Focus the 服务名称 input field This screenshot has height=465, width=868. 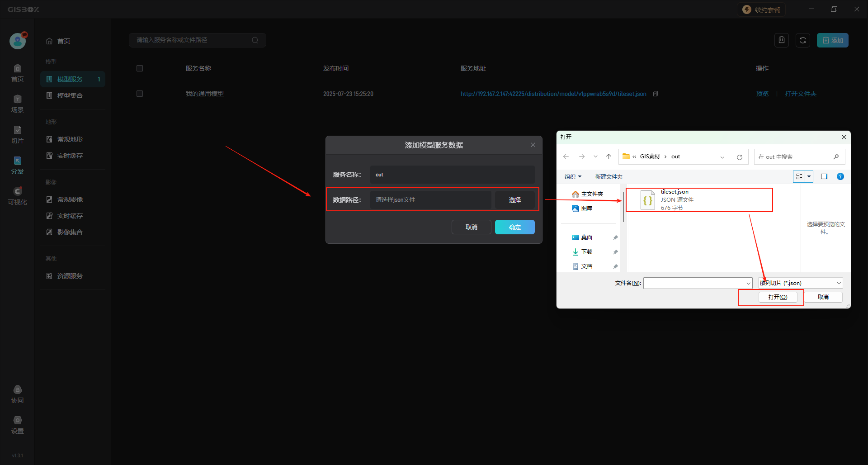point(452,175)
